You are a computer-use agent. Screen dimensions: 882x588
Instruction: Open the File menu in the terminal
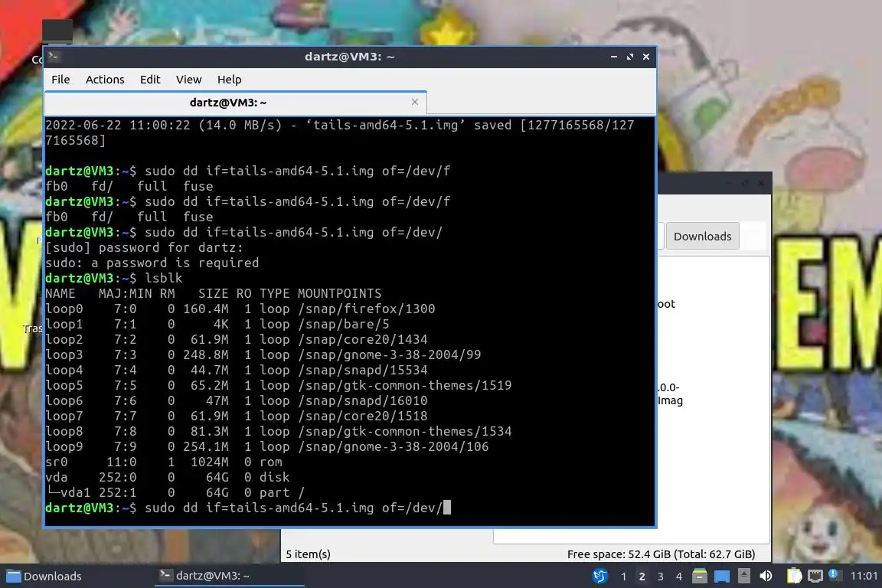60,80
